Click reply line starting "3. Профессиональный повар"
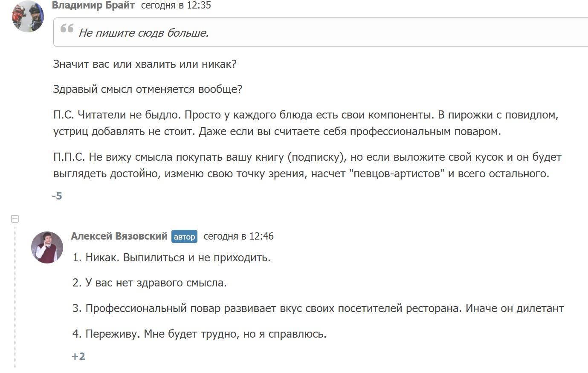The height and width of the screenshot is (373, 588). pyautogui.click(x=318, y=308)
